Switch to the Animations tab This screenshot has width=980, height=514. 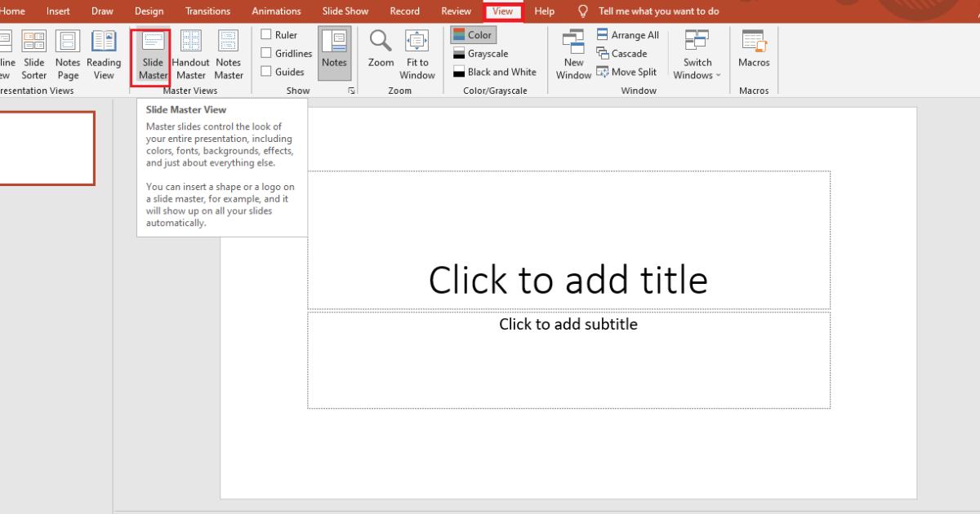point(276,11)
